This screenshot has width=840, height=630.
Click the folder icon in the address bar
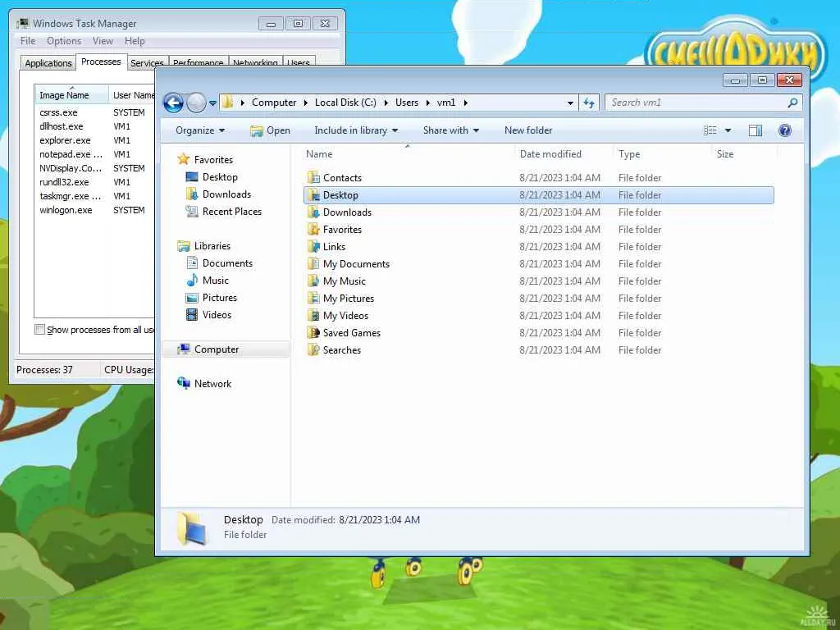coord(228,102)
